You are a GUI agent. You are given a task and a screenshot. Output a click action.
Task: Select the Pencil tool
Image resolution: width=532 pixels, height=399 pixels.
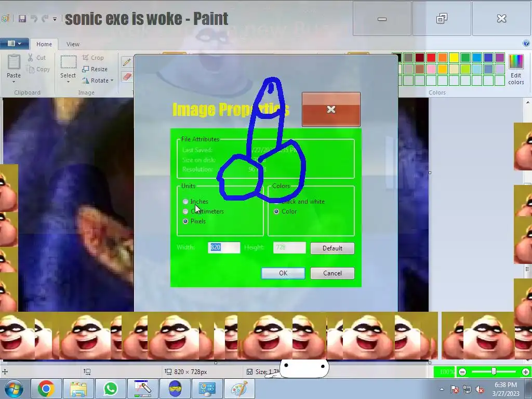click(x=127, y=62)
